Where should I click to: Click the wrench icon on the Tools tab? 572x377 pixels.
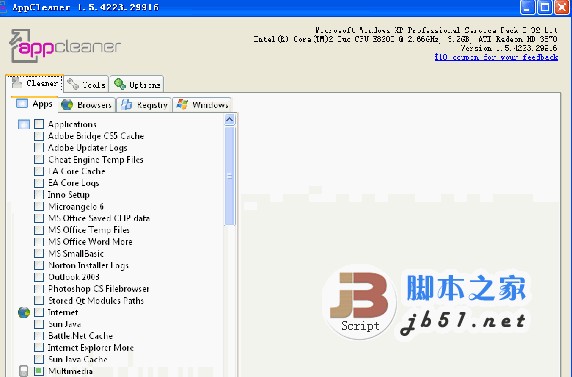pos(73,84)
